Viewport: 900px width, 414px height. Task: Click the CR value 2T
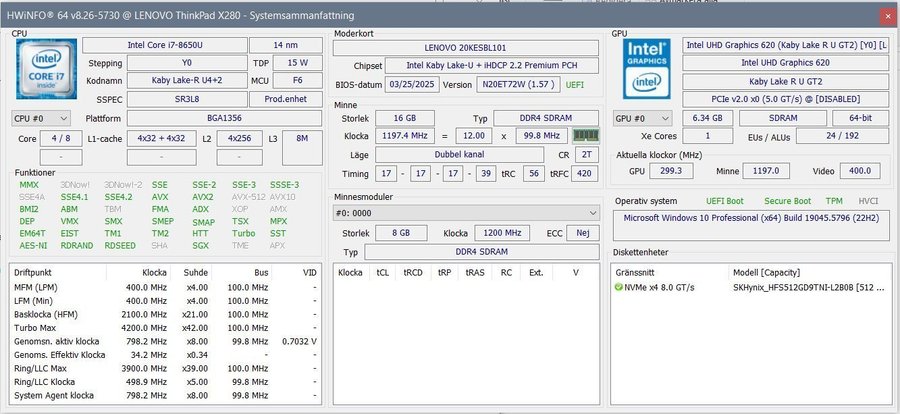click(x=586, y=154)
